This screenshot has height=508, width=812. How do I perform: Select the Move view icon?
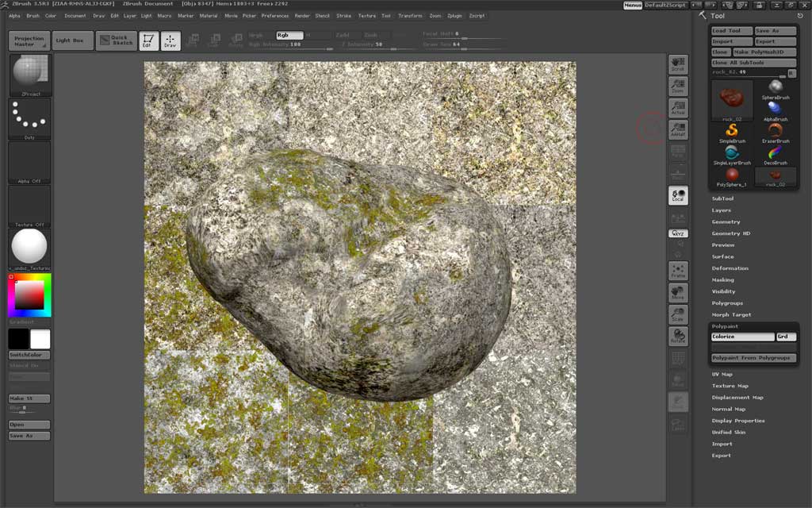pyautogui.click(x=678, y=293)
